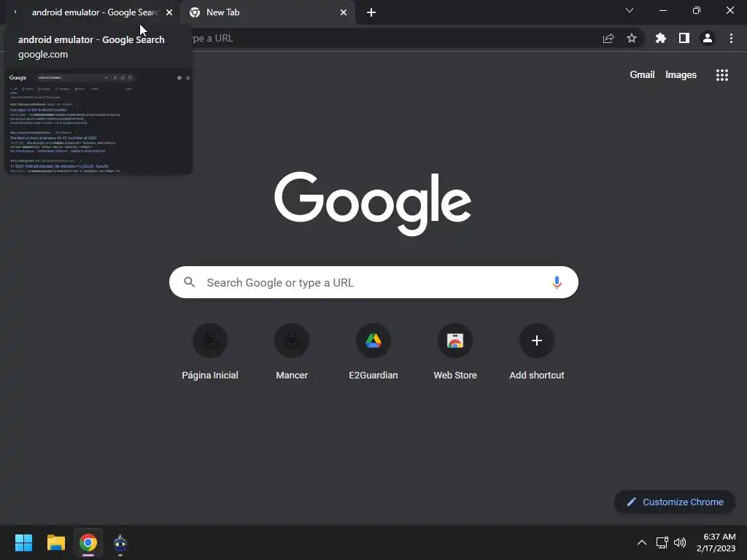The image size is (747, 560).
Task: Open the Images link
Action: click(x=681, y=75)
